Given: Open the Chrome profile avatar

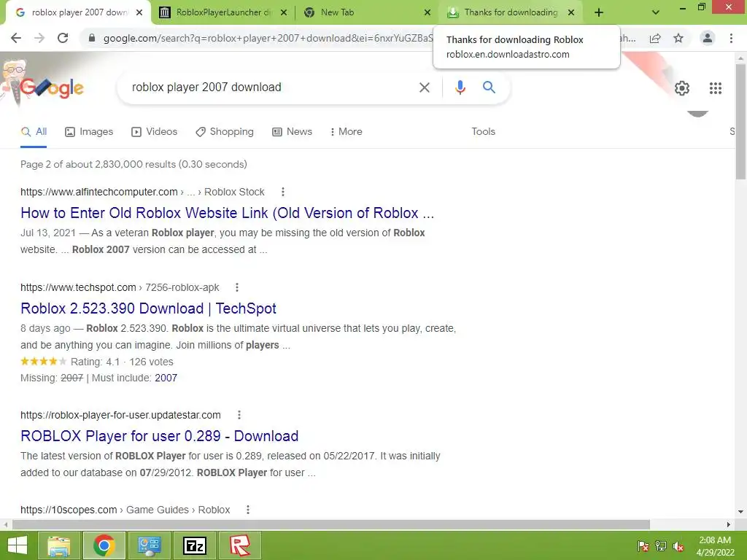Looking at the screenshot, I should click(x=708, y=38).
